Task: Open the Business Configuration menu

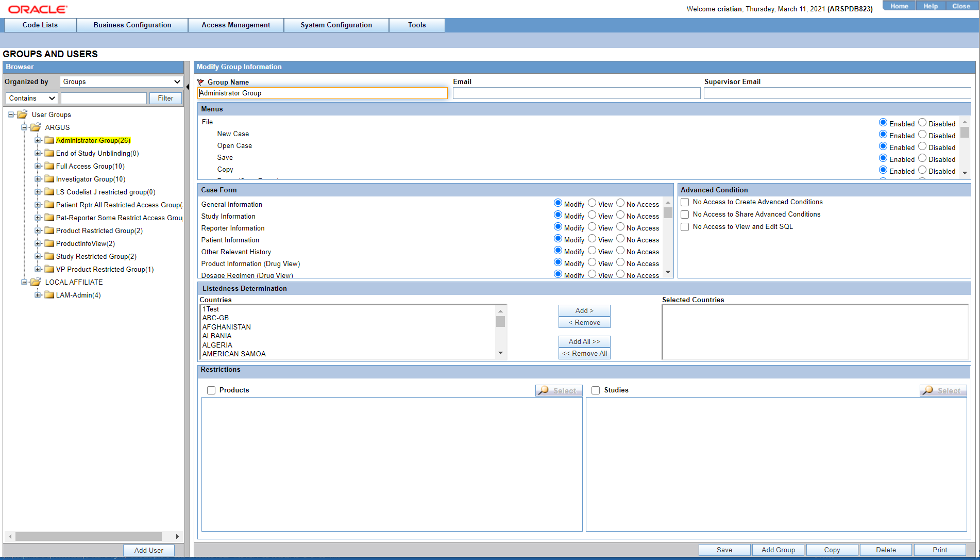Action: pos(132,25)
